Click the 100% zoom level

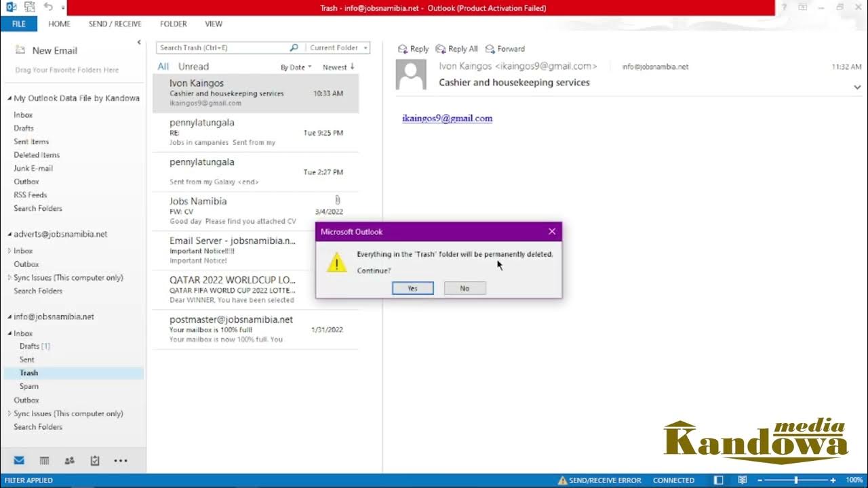click(854, 480)
